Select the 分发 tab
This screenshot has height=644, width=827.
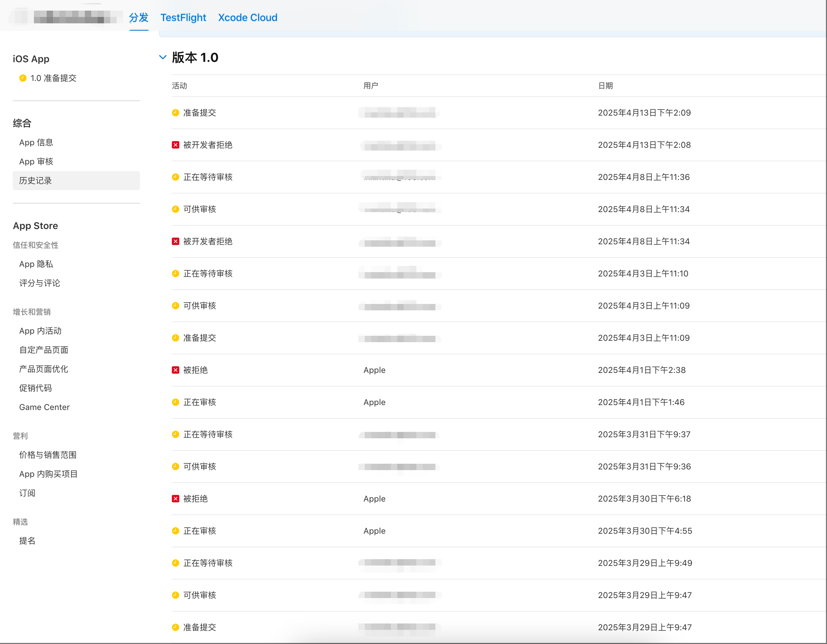[x=139, y=17]
